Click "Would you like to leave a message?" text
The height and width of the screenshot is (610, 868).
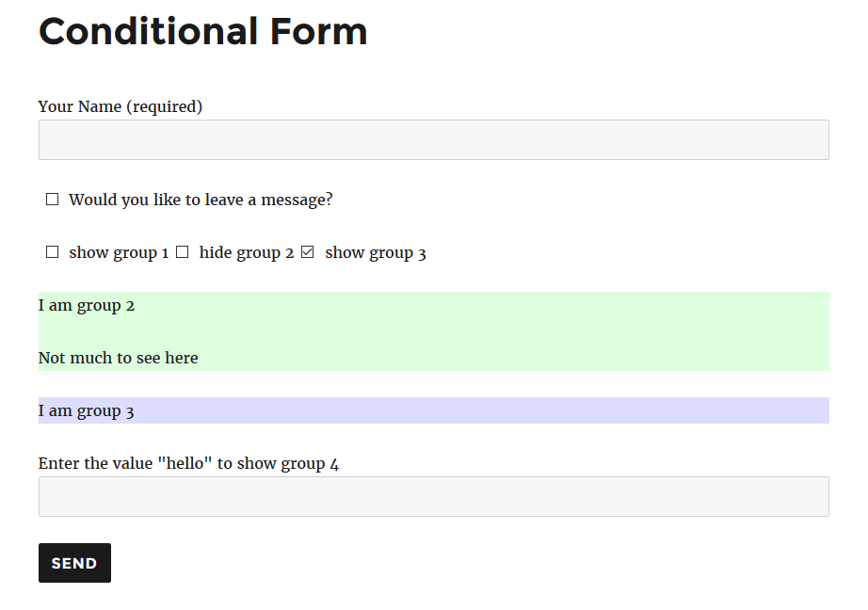(x=201, y=200)
